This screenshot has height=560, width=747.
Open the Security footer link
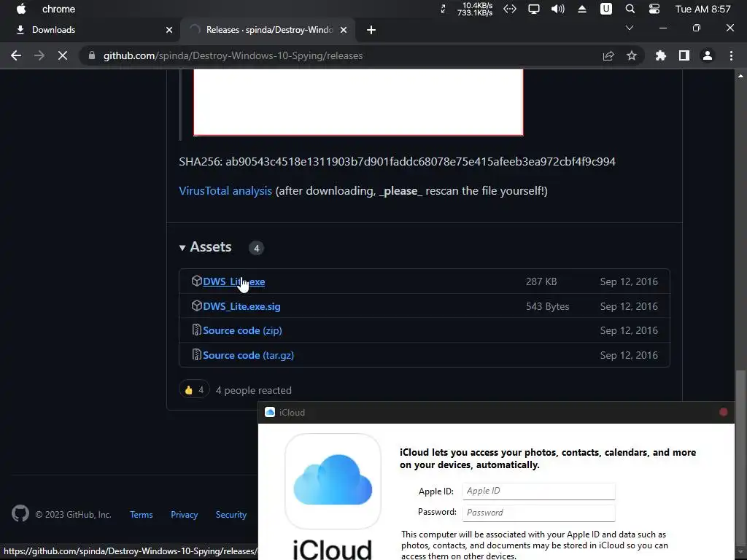(231, 515)
